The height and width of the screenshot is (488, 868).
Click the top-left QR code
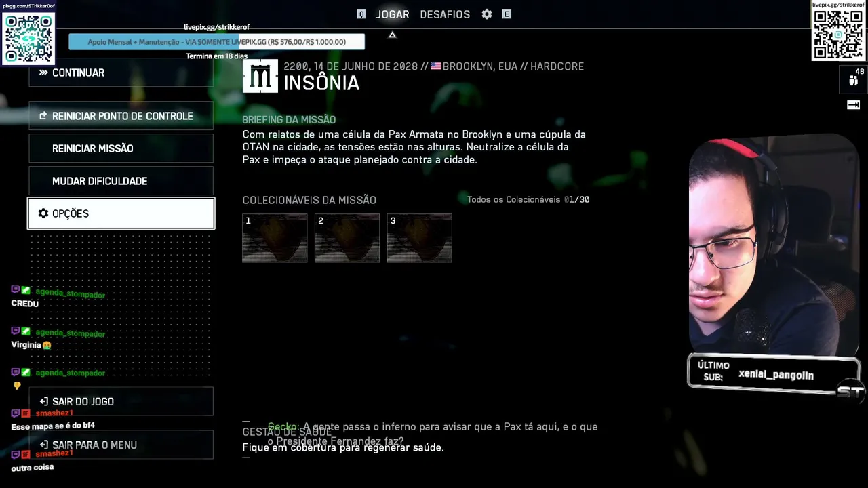[x=28, y=38]
